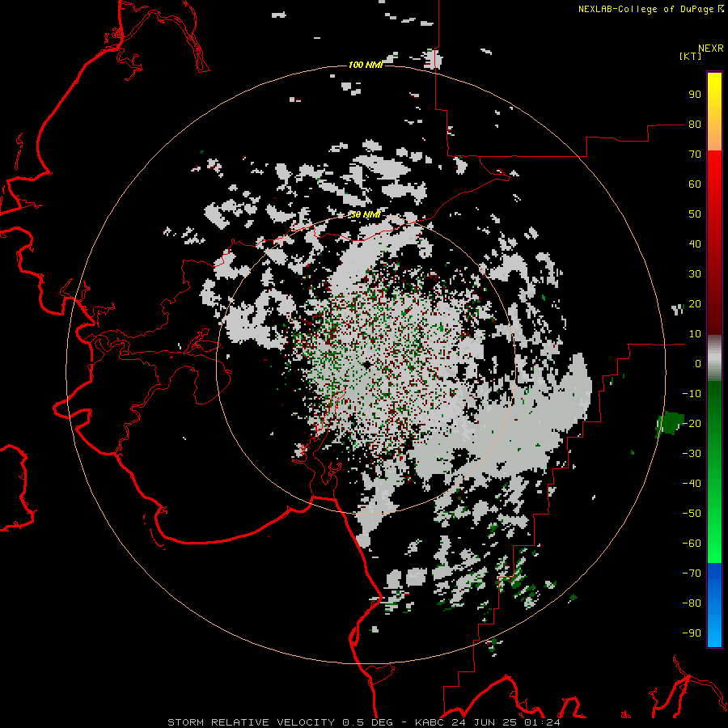Click the 90 value on velocity scale

click(x=695, y=95)
